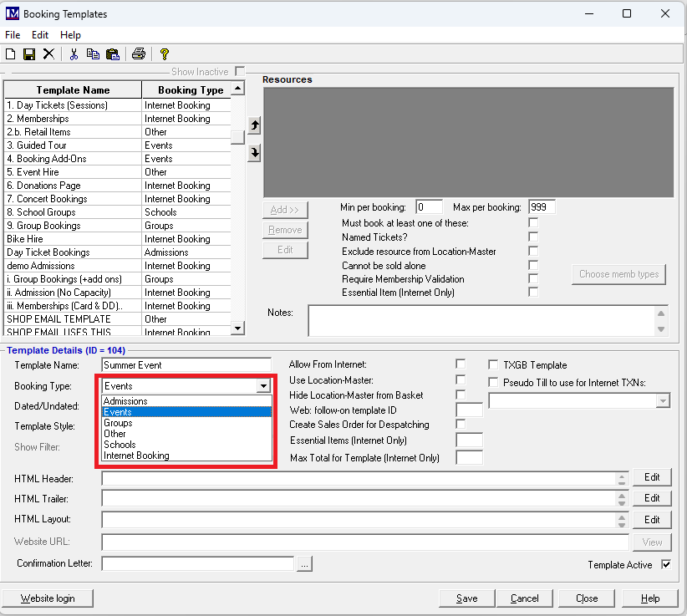The image size is (687, 616).
Task: Click the Print toolbar icon
Action: [139, 54]
